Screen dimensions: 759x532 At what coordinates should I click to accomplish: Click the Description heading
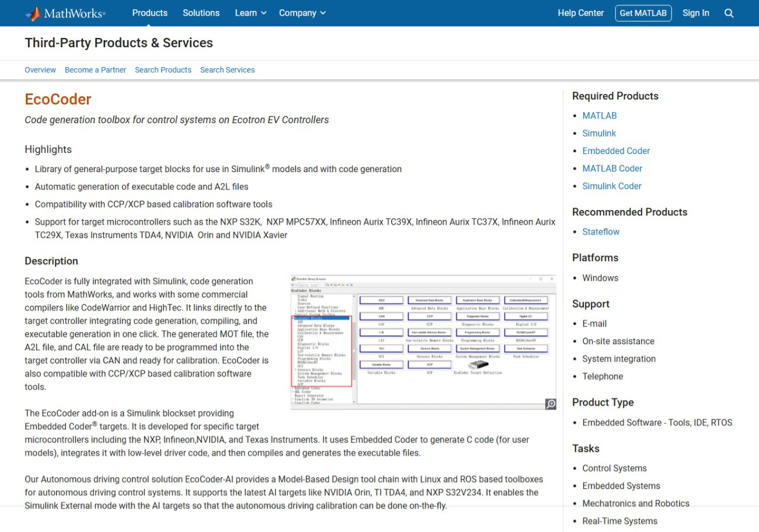click(51, 261)
